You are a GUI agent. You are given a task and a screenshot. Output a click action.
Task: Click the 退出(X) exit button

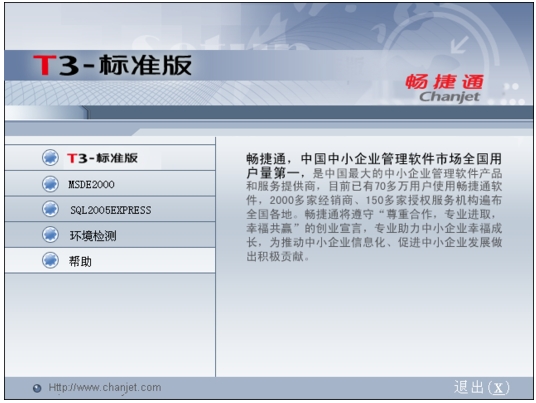coord(481,388)
